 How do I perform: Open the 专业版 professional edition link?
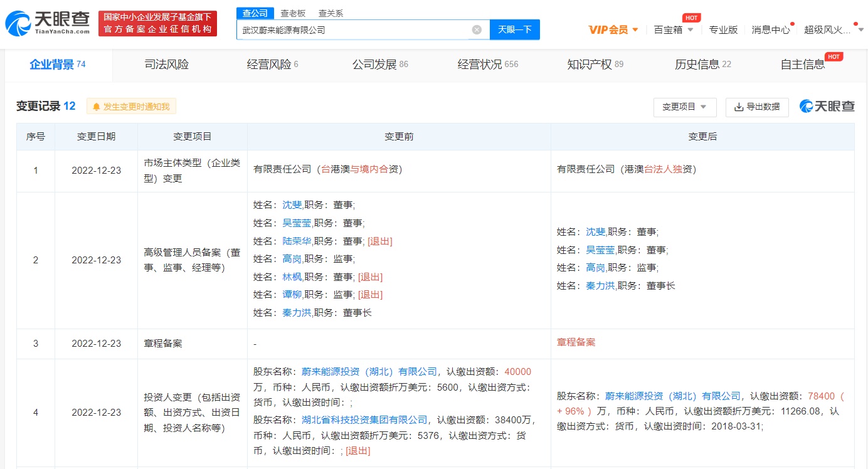(x=723, y=29)
